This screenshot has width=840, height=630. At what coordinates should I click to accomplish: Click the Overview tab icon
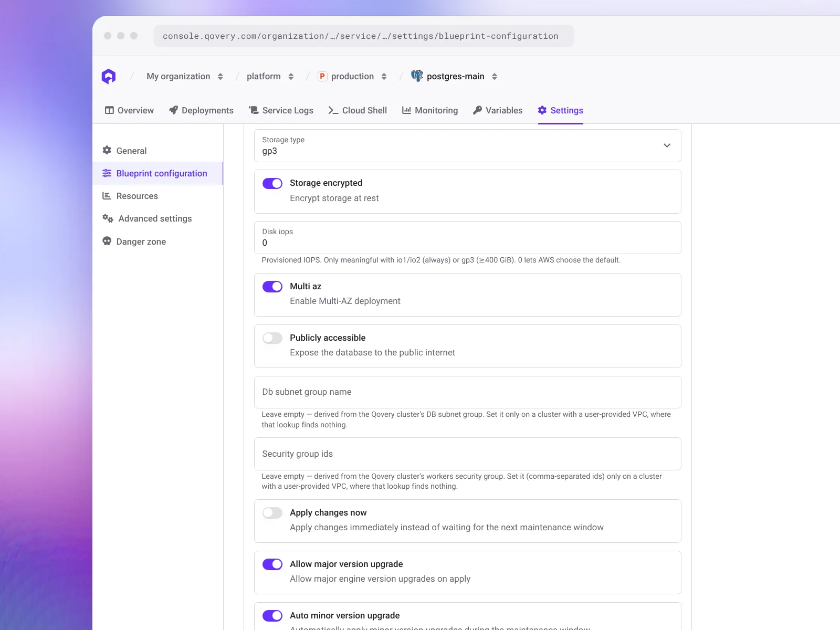[x=109, y=110]
